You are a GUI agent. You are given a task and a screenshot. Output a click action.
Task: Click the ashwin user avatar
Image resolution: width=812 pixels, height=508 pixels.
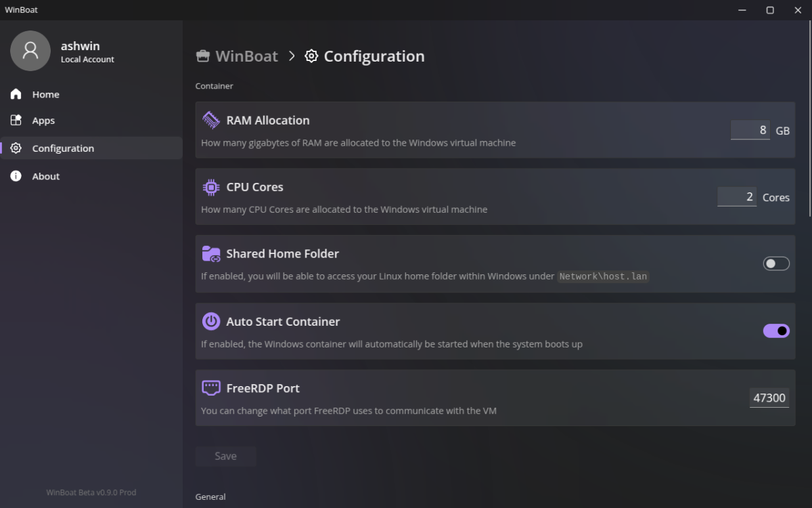tap(30, 51)
